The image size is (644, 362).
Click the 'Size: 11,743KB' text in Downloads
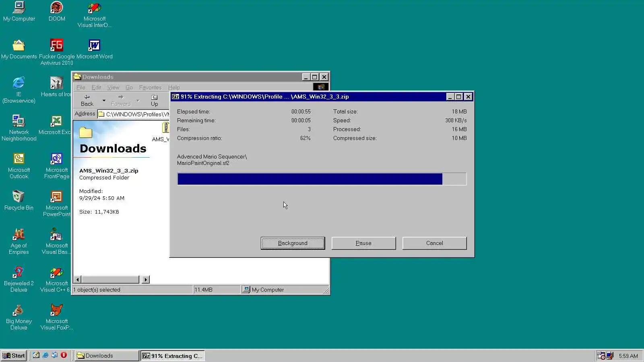[x=99, y=212]
